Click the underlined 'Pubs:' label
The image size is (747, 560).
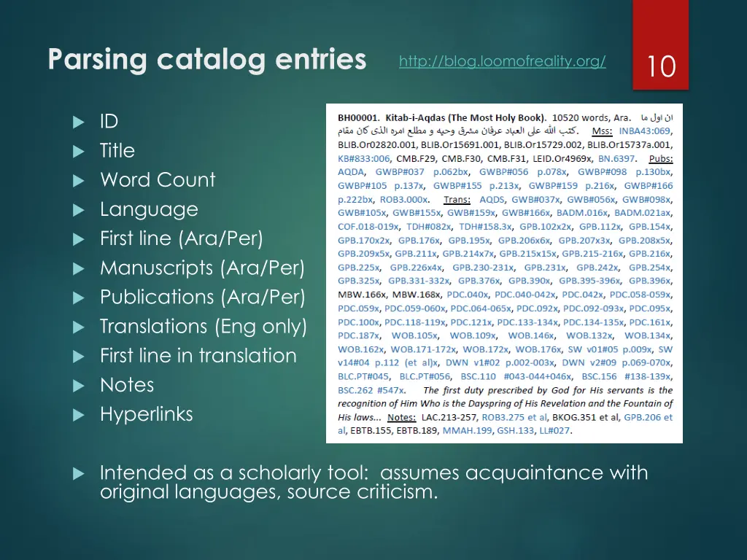point(661,159)
